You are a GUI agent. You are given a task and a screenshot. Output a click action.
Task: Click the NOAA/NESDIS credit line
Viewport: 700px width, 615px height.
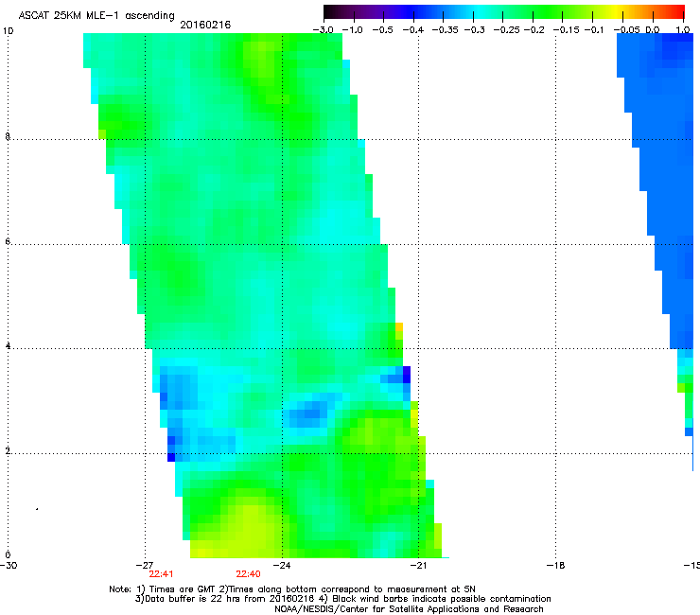(x=409, y=609)
